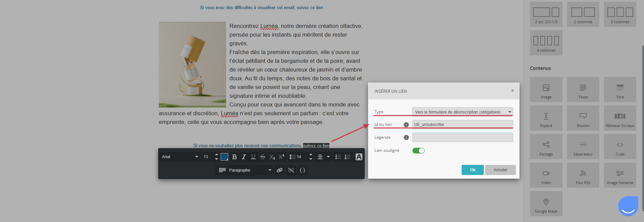Click the insert link chain icon
The height and width of the screenshot is (222, 644).
pyautogui.click(x=280, y=170)
